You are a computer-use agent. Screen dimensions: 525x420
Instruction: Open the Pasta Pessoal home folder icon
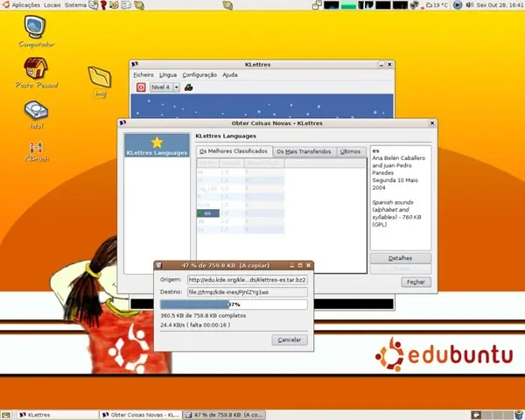tap(36, 73)
